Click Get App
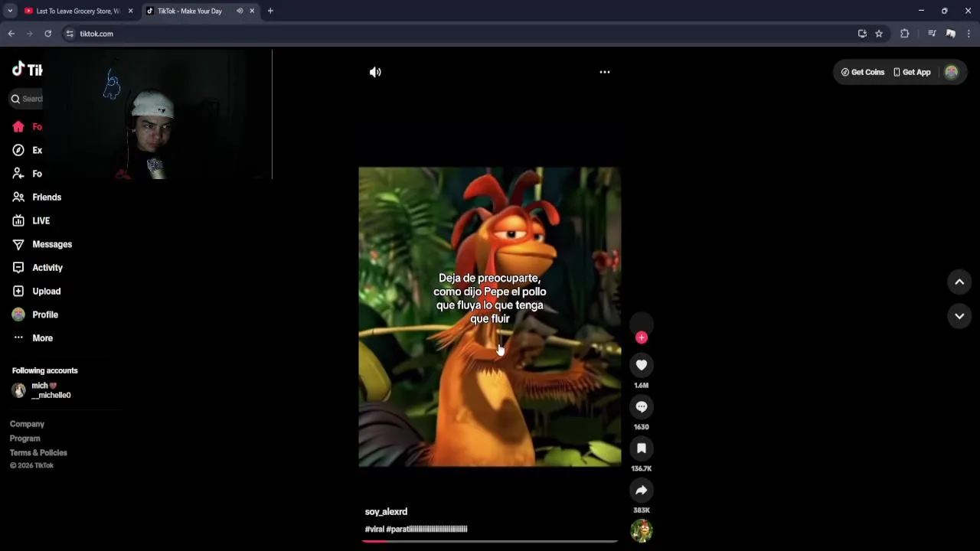Screen dimensions: 980x551 (912, 72)
